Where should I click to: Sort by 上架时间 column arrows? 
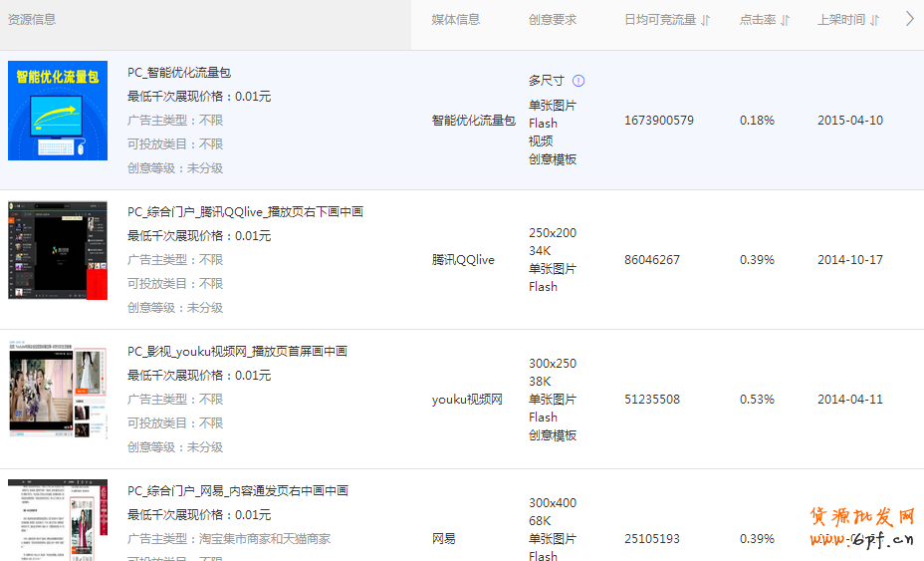pos(874,20)
